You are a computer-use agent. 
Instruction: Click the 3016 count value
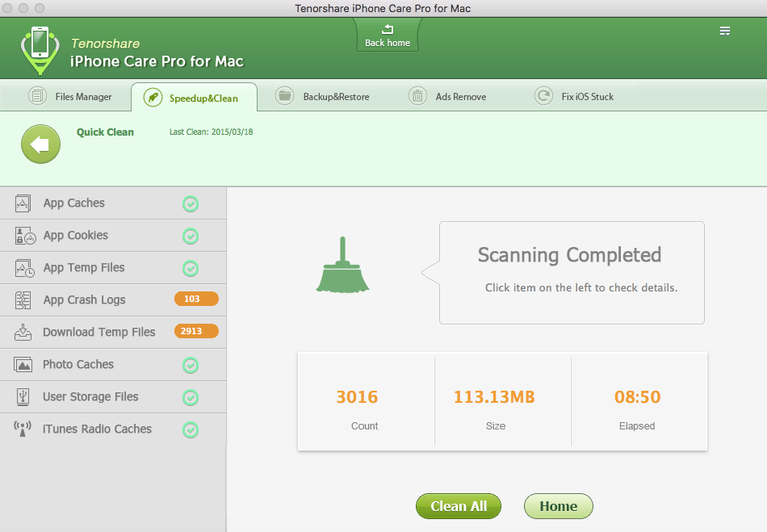click(x=357, y=396)
